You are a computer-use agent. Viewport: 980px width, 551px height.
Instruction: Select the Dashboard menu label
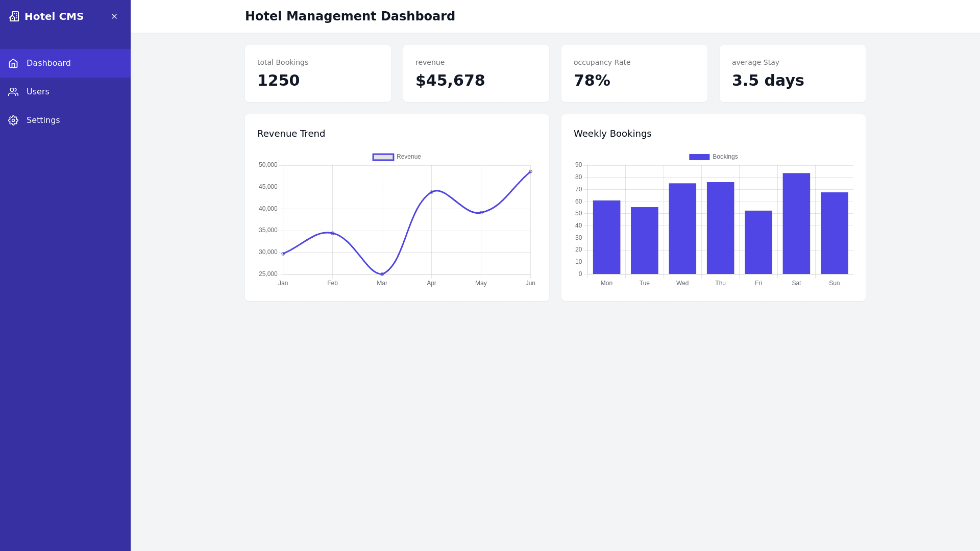click(48, 63)
